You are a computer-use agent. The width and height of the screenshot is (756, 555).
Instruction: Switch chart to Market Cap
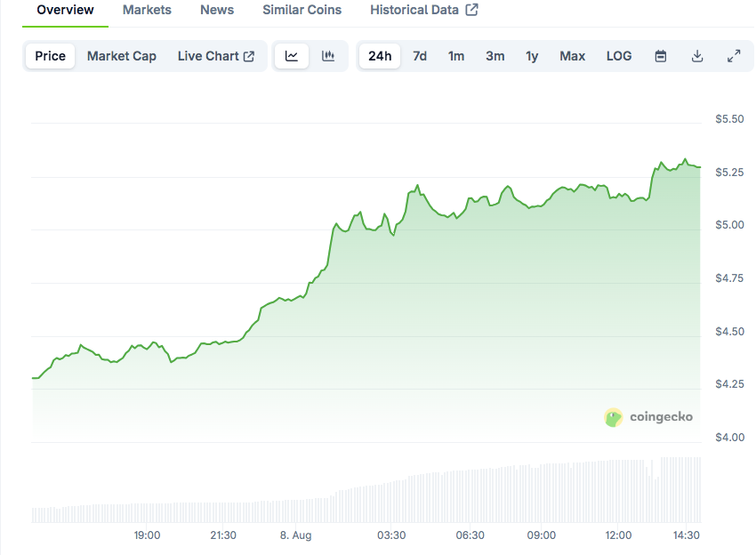[x=121, y=56]
